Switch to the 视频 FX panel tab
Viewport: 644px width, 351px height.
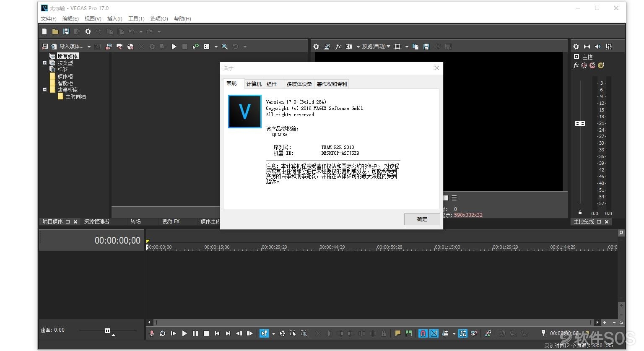[x=171, y=221]
